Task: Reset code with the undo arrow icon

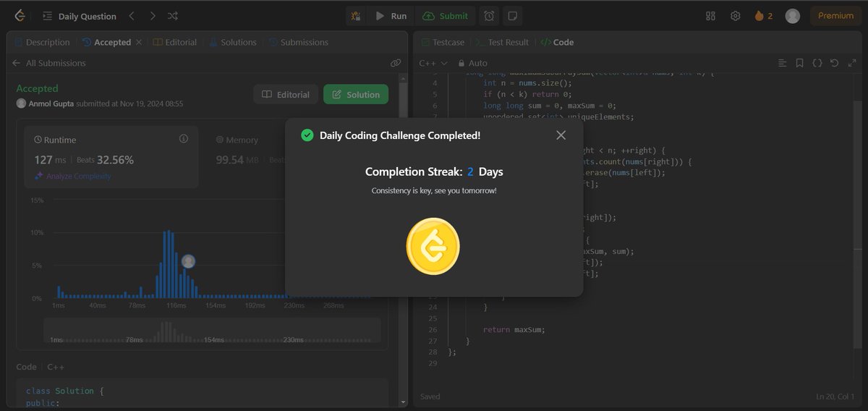Action: coord(834,63)
